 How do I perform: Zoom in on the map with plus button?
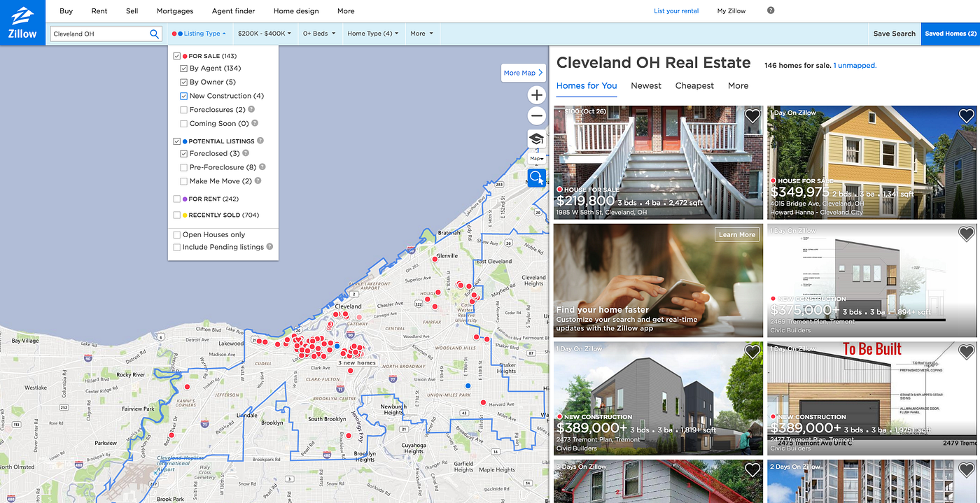click(x=537, y=95)
